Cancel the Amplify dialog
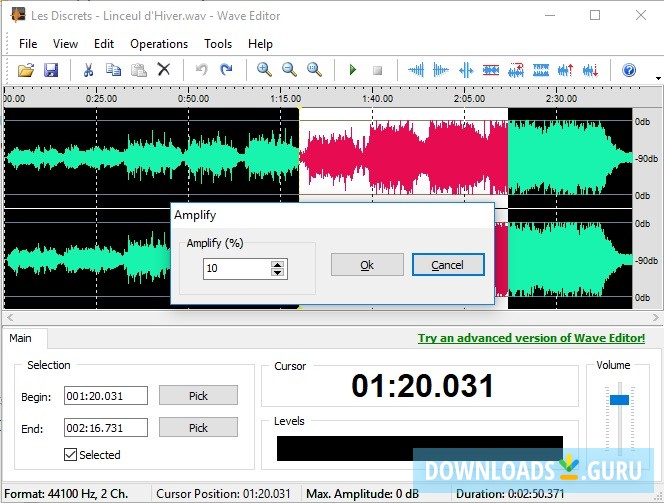This screenshot has height=503, width=664. pos(447,265)
